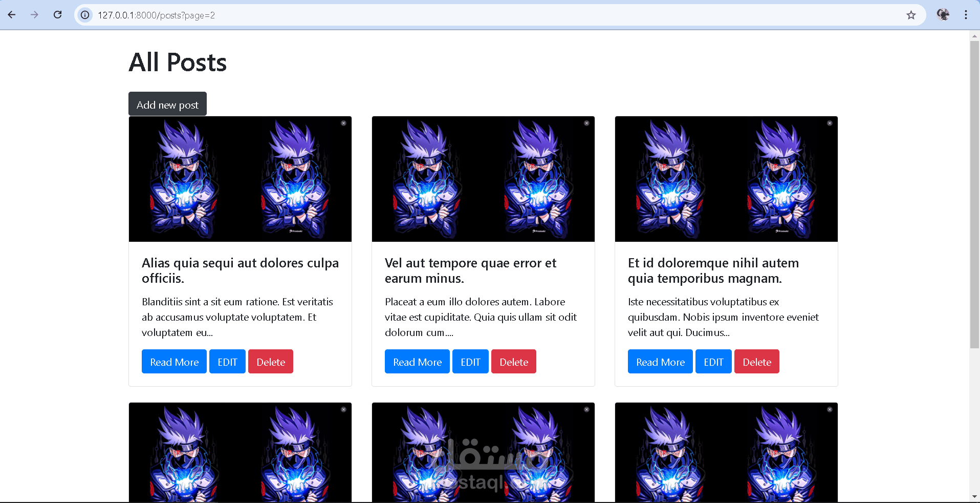This screenshot has height=503, width=980.
Task: Click the 'Alias quia sequi aut dolores' title
Action: pos(240,270)
